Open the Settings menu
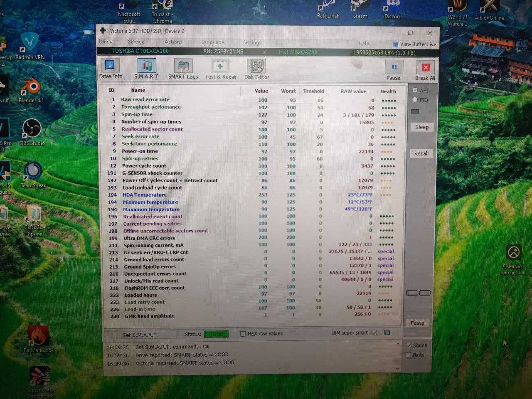Image resolution: width=532 pixels, height=399 pixels. click(252, 42)
